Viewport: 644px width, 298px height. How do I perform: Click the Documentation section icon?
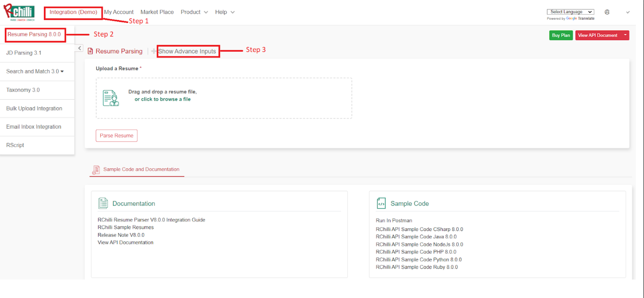click(103, 203)
